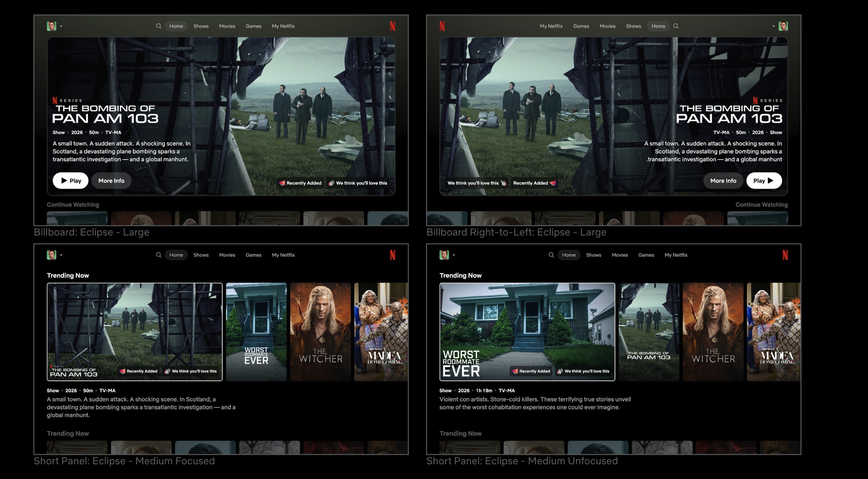Image resolution: width=868 pixels, height=479 pixels.
Task: Click Recently Added badge on focused Pan Am card
Action: [139, 371]
